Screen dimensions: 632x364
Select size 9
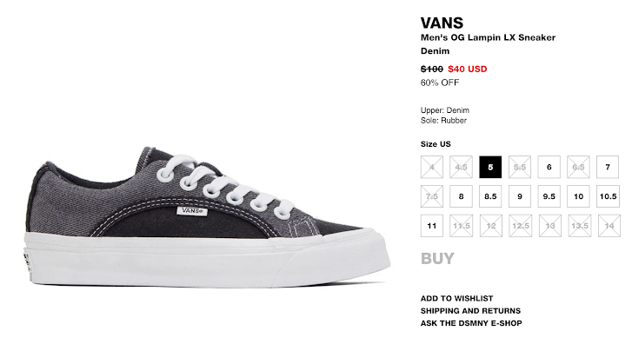click(520, 196)
